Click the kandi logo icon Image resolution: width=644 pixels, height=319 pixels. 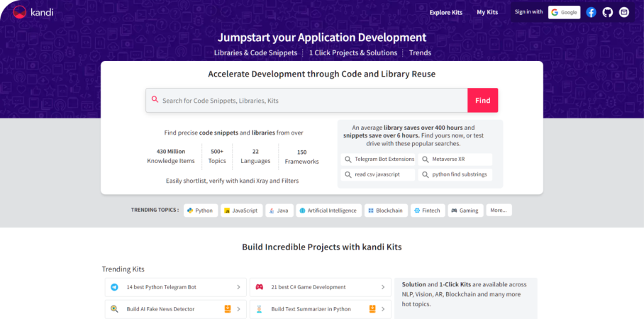[19, 12]
